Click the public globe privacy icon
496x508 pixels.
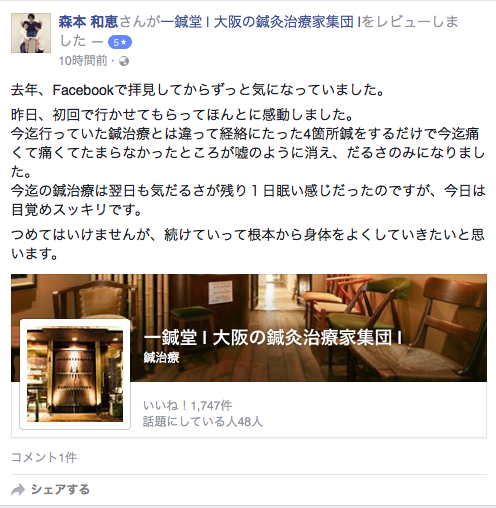pyautogui.click(x=124, y=61)
